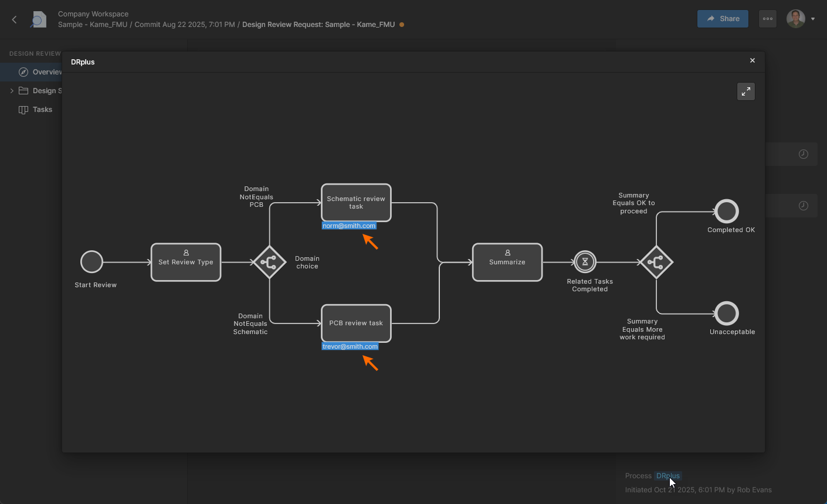Select the PCB review task node

tap(356, 323)
